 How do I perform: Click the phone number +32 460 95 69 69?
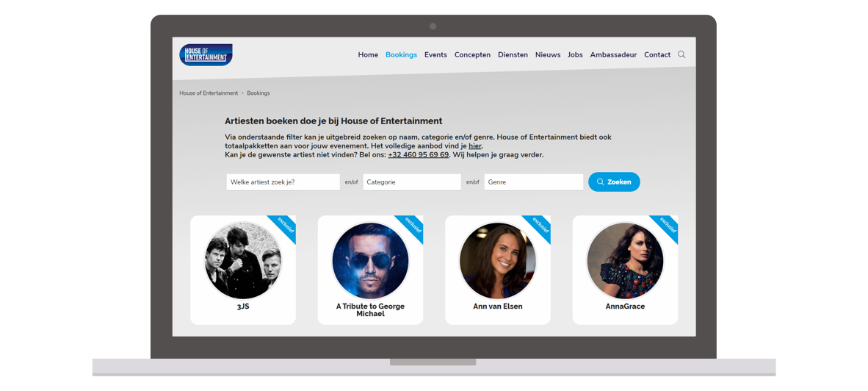pos(418,155)
